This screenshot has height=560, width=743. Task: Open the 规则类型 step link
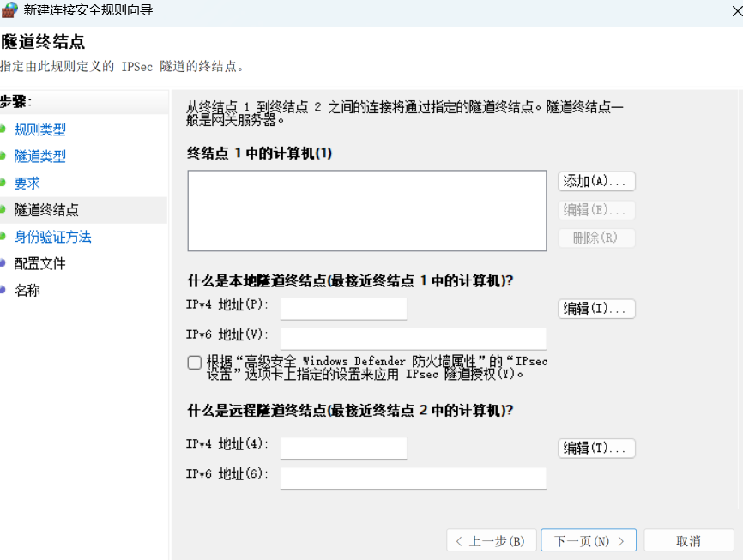click(x=39, y=129)
